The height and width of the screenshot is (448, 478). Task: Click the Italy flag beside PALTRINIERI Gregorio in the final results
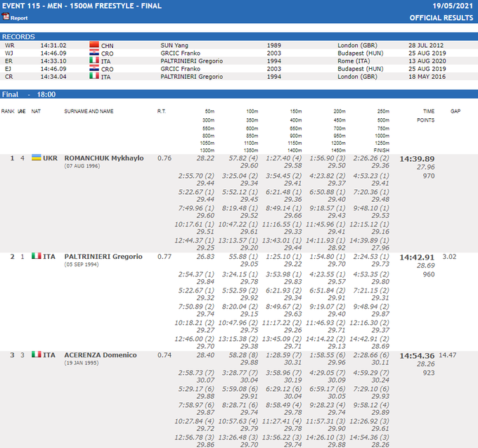[x=37, y=257]
